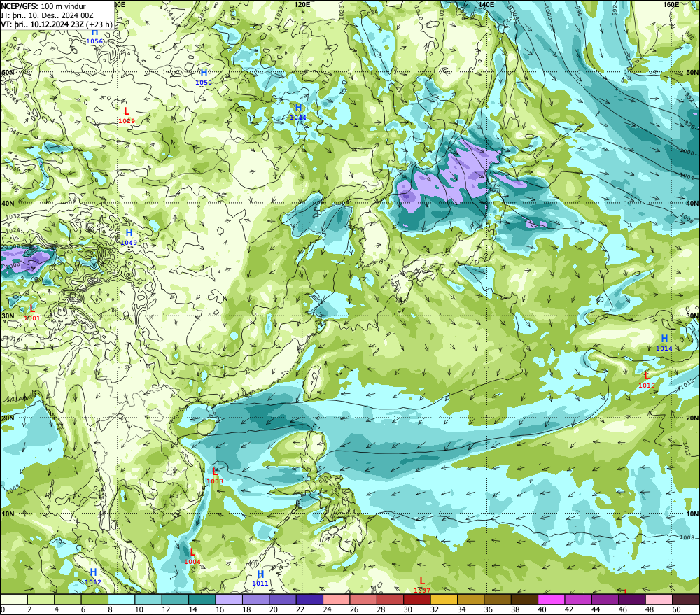Click the 50N label on right edge
This screenshot has height=615, width=700.
[x=692, y=72]
